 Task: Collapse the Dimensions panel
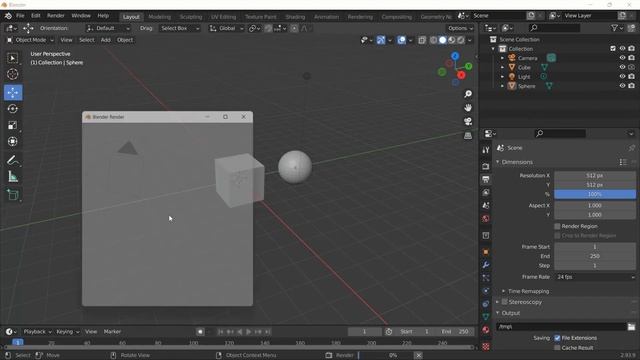point(517,162)
